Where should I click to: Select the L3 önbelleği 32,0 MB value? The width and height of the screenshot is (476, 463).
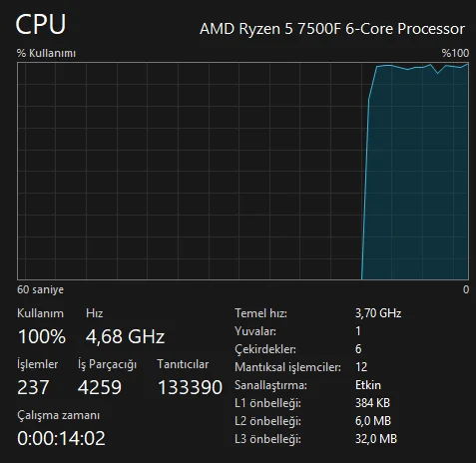click(x=376, y=439)
